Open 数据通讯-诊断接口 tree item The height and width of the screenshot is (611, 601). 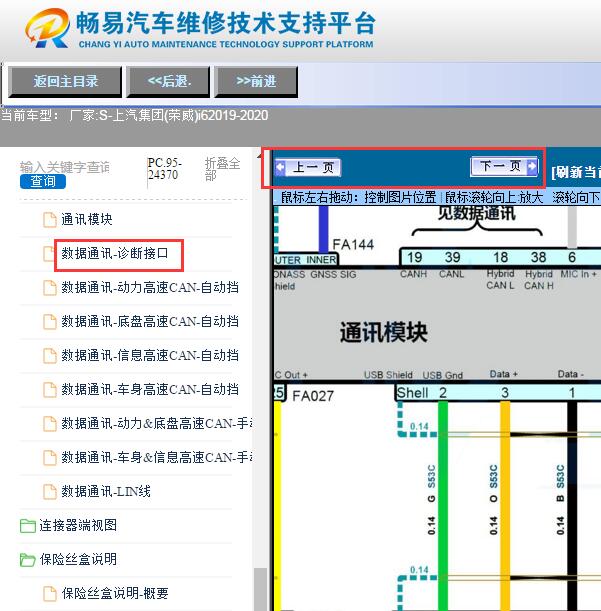click(115, 254)
